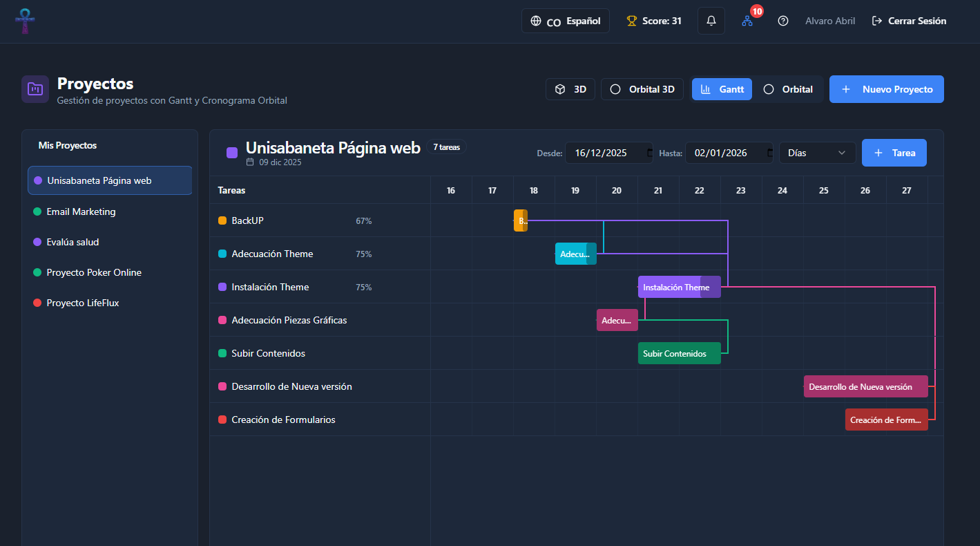Image resolution: width=980 pixels, height=546 pixels.
Task: Open the hierarchy icon with badge 10
Action: (747, 21)
